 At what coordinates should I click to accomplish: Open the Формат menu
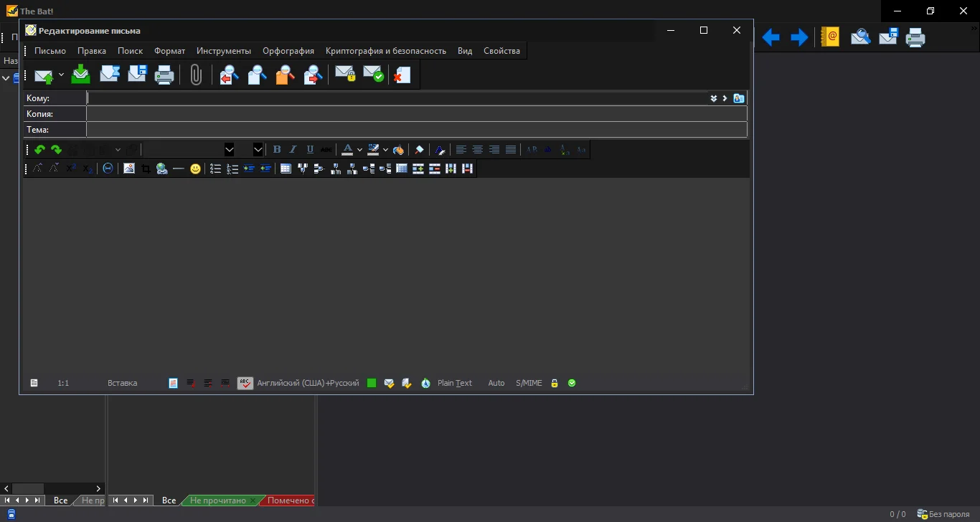coord(170,51)
